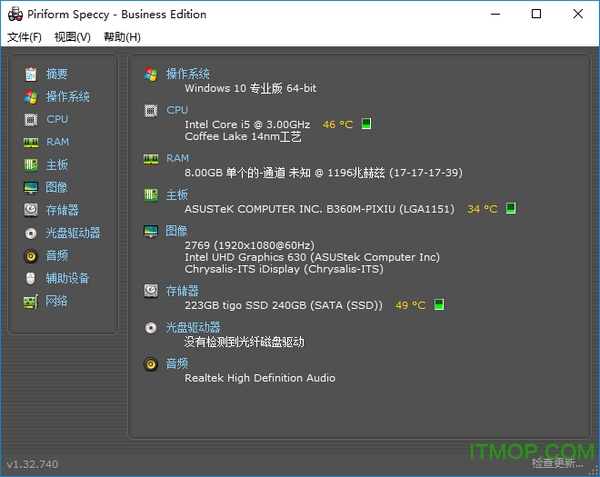Click the 辅助设备 mouse icon in sidebar
The height and width of the screenshot is (477, 600).
point(31,278)
